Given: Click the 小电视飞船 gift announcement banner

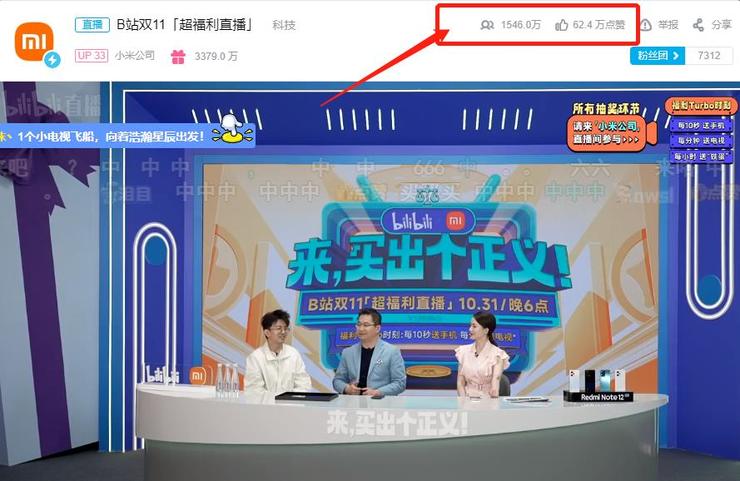Looking at the screenshot, I should point(127,136).
